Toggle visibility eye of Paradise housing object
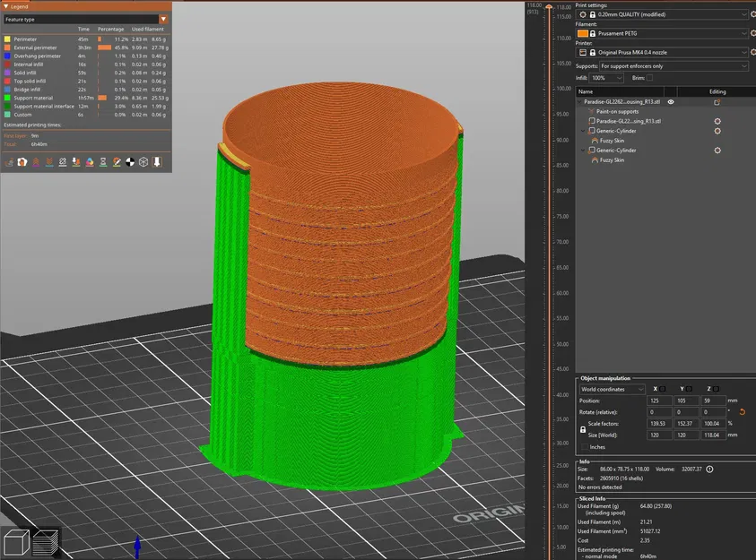 (670, 102)
